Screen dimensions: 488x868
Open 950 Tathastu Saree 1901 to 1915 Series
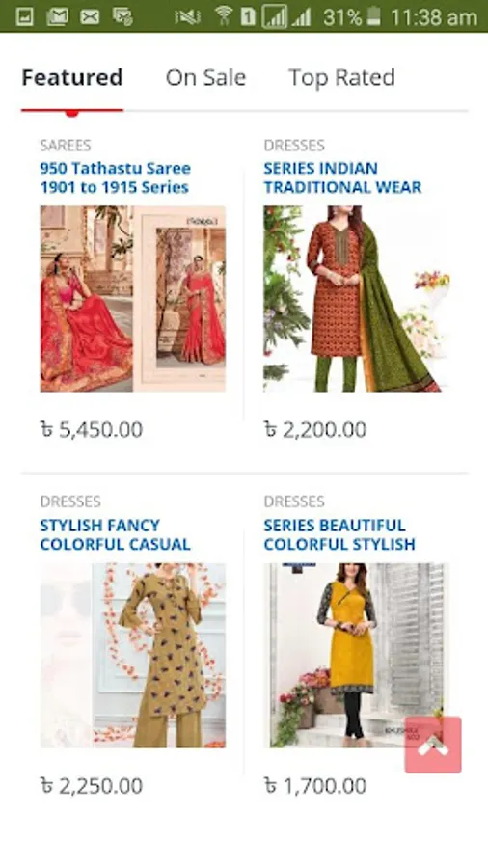pyautogui.click(x=115, y=177)
